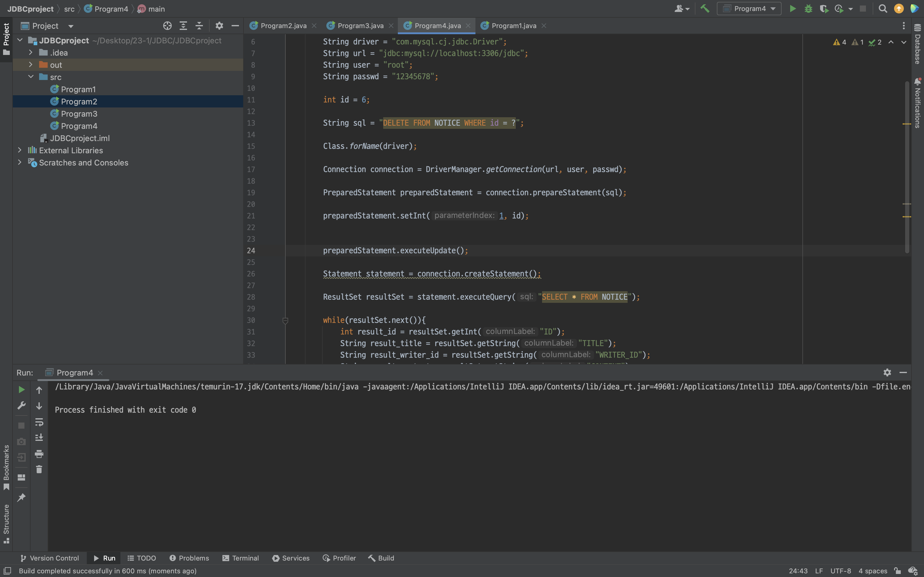Open the Problems tool window
The width and height of the screenshot is (924, 577).
click(189, 558)
